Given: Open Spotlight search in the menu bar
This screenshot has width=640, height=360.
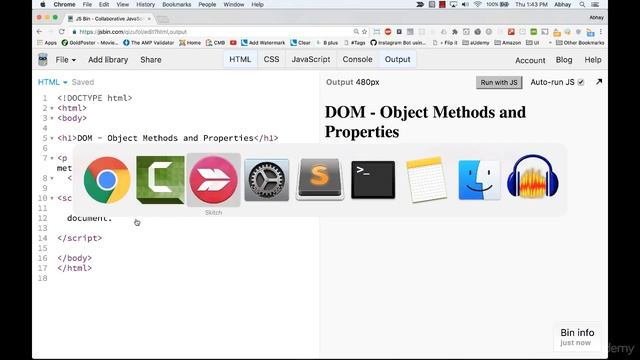Looking at the screenshot, I should pyautogui.click(x=582, y=4).
